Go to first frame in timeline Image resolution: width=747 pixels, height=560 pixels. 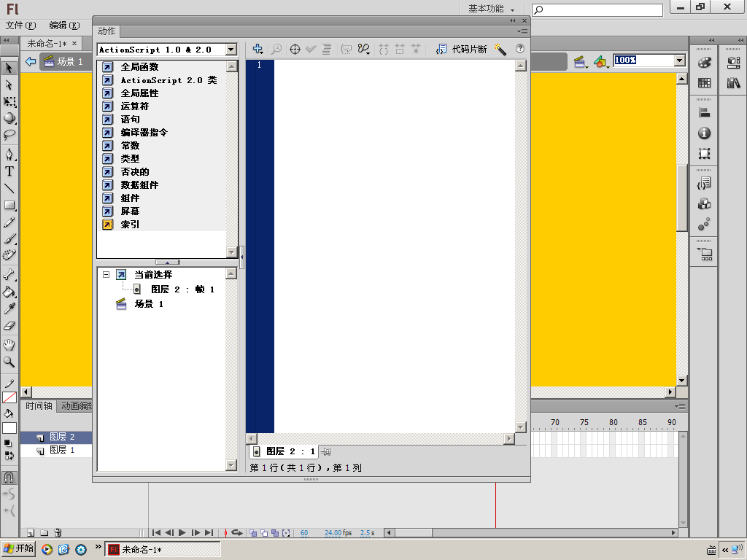tap(156, 533)
